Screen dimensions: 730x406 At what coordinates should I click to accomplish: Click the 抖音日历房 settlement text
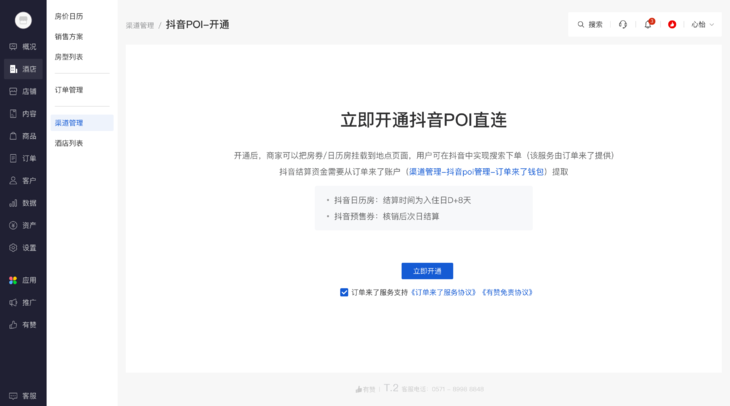(403, 200)
